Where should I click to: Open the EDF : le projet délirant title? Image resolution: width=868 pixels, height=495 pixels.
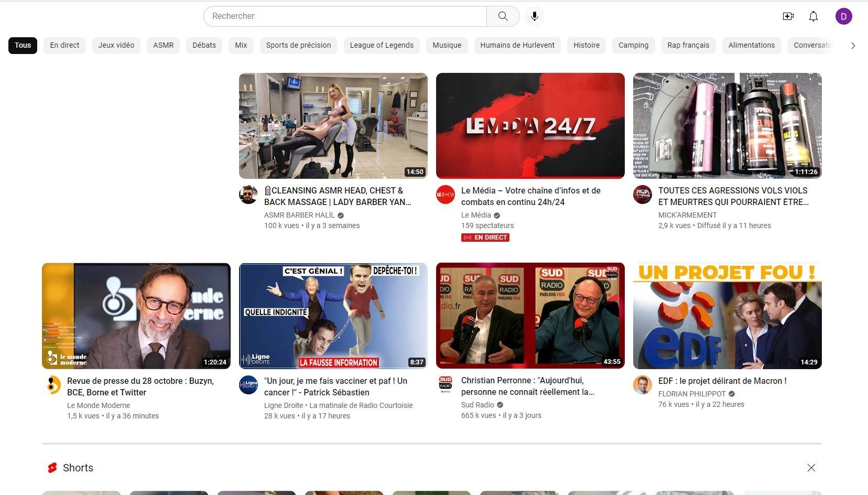722,381
